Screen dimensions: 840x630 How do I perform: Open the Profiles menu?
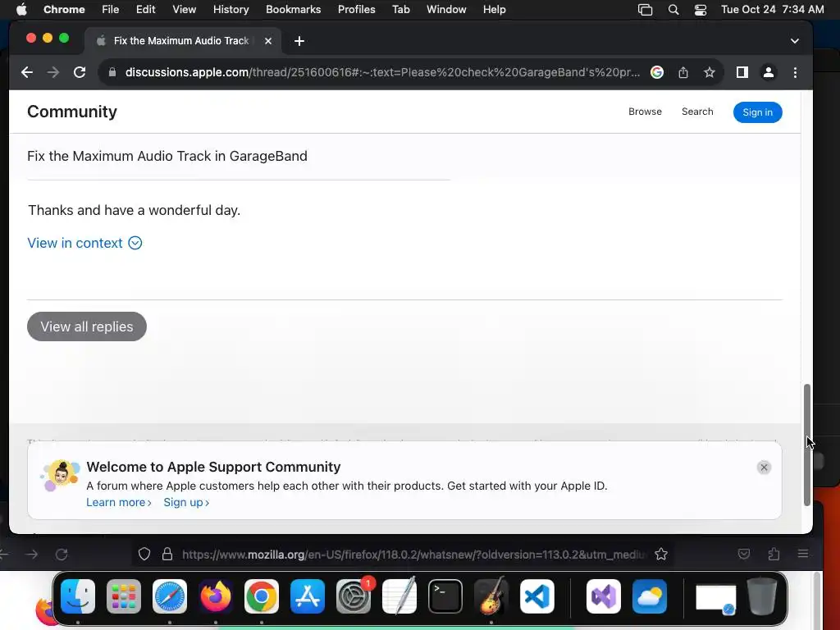click(356, 10)
